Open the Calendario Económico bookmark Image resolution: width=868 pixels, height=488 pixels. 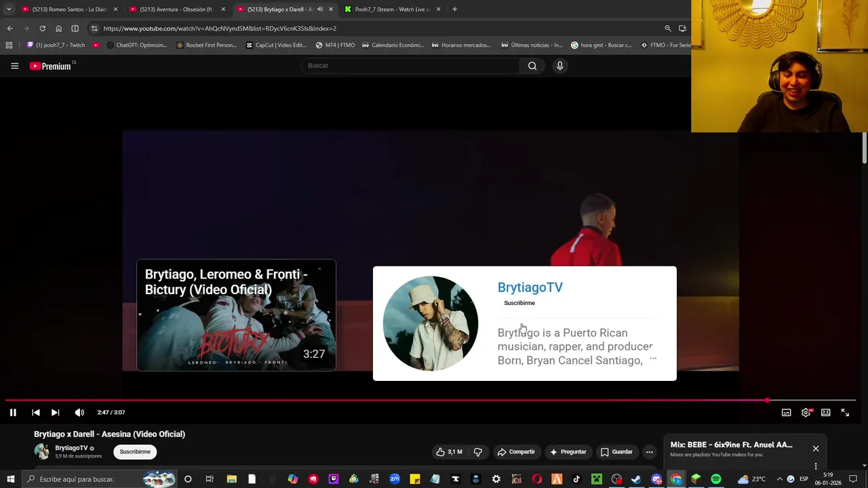393,45
